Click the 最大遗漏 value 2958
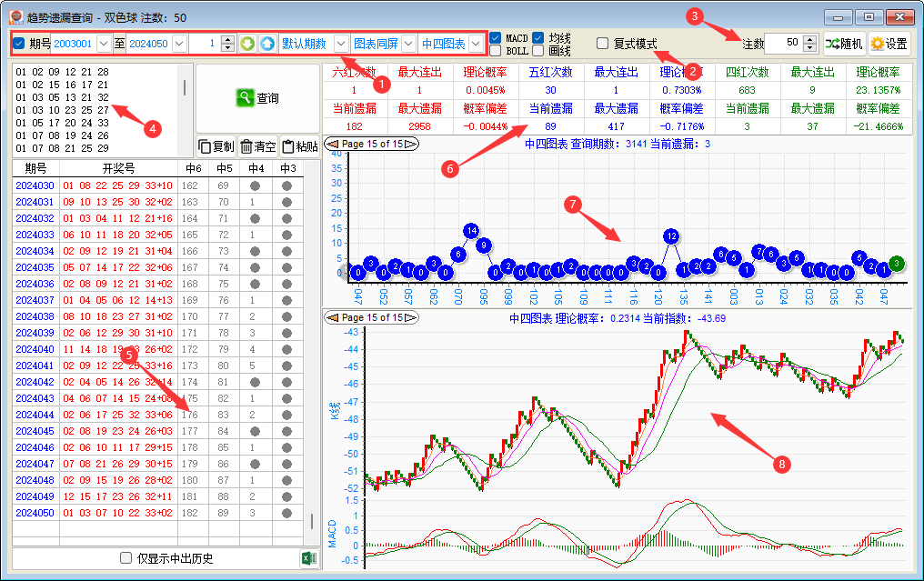Screen dimensions: 924x581 click(x=419, y=126)
